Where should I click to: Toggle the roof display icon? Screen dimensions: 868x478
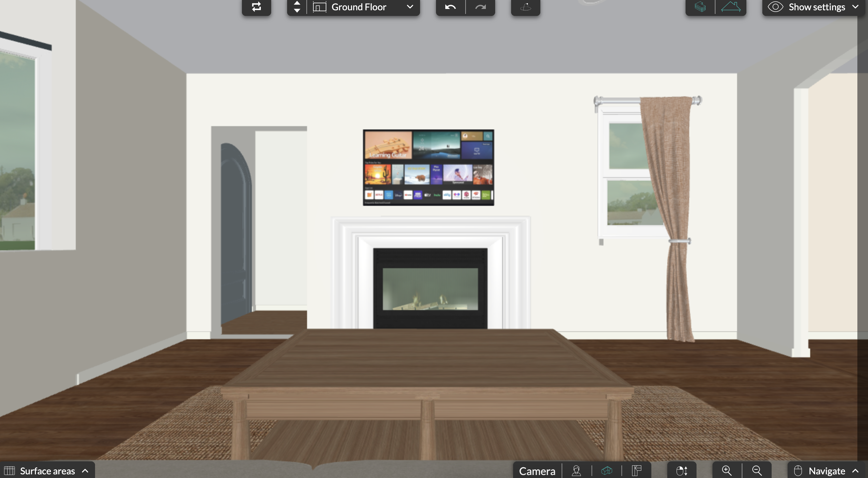(x=730, y=7)
